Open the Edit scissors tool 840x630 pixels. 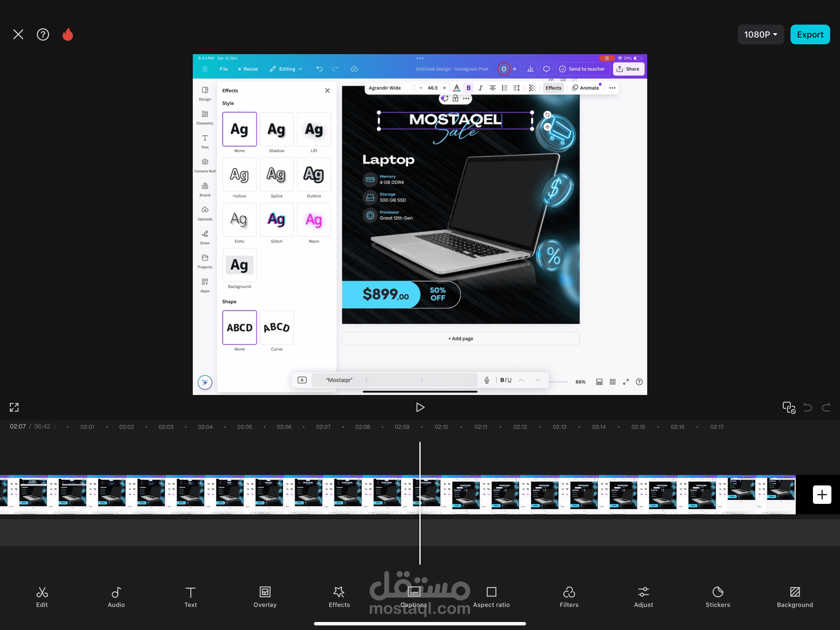point(42,597)
